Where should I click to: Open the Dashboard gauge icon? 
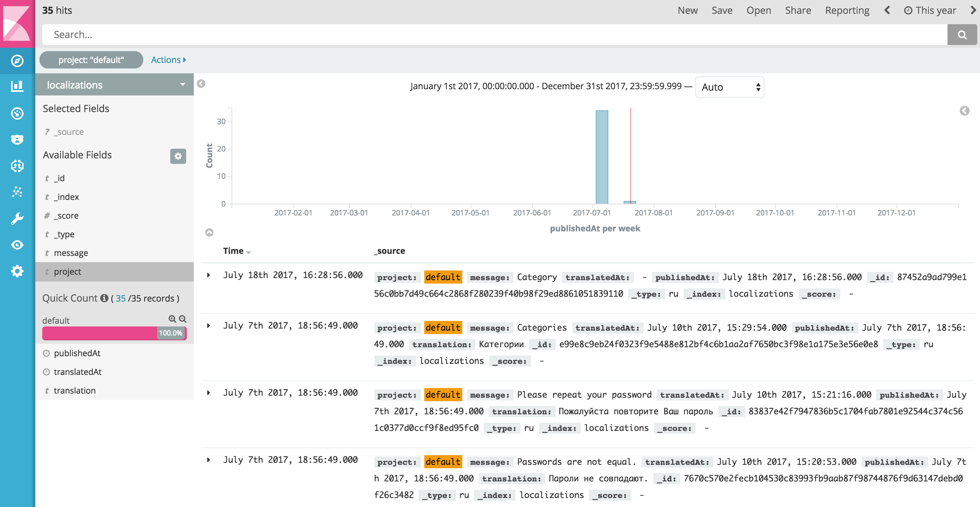pyautogui.click(x=17, y=113)
